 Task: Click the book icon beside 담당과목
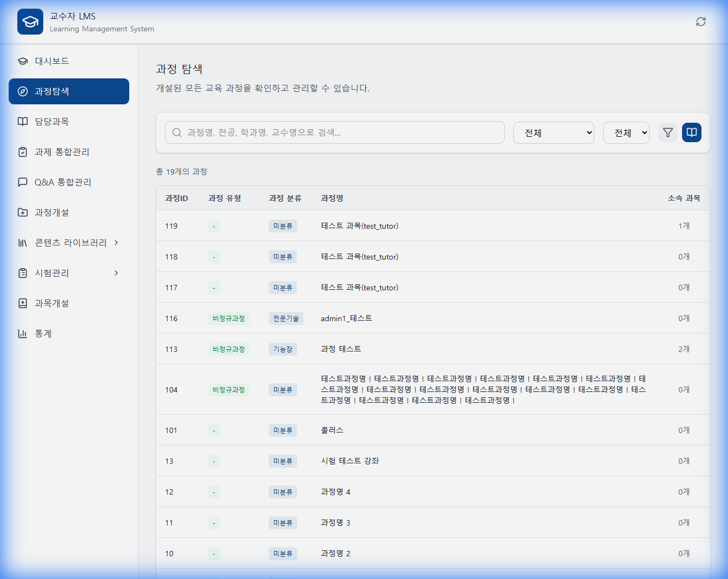click(x=22, y=122)
